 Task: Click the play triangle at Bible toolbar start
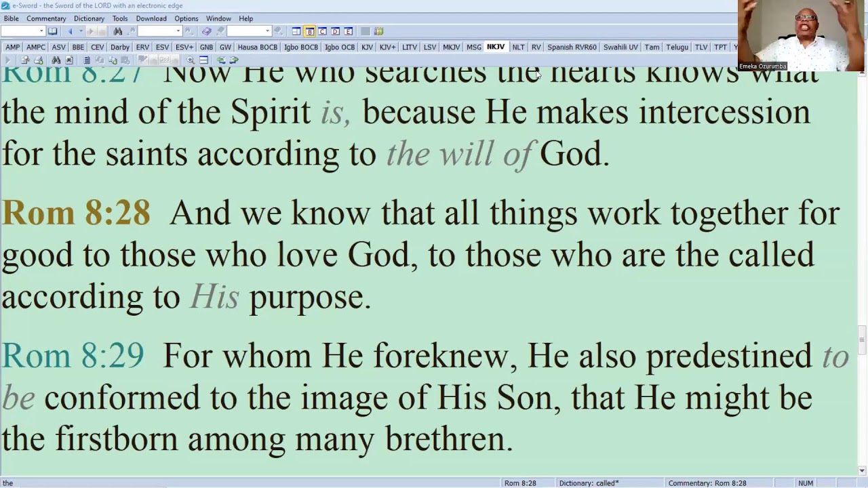[x=8, y=60]
